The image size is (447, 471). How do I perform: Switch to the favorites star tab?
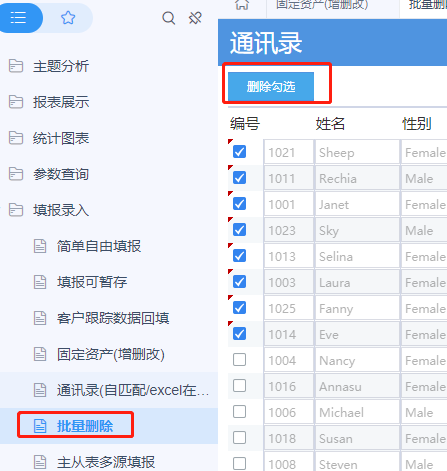point(68,17)
